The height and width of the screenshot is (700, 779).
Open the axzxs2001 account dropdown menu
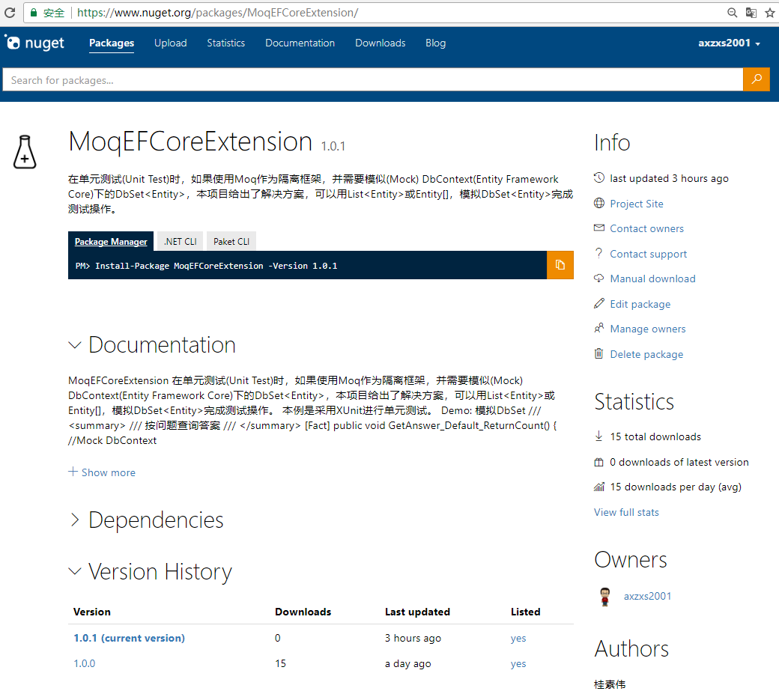point(730,43)
